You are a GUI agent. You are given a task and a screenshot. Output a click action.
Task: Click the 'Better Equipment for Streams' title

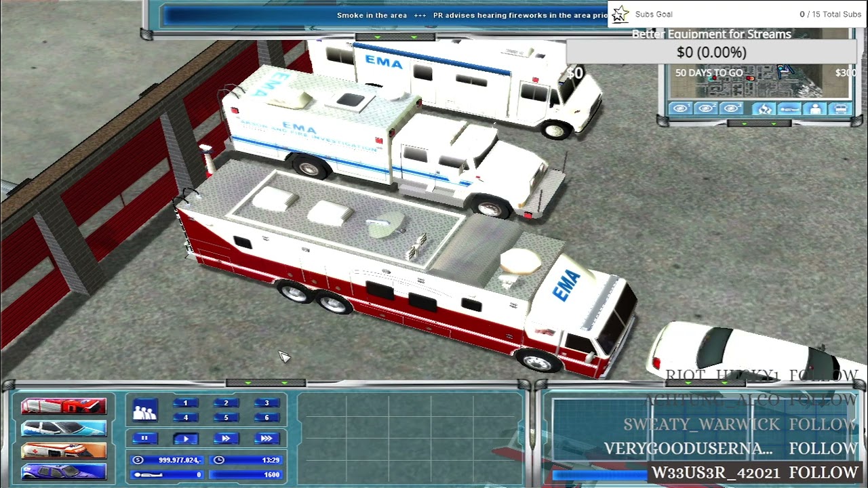point(711,34)
